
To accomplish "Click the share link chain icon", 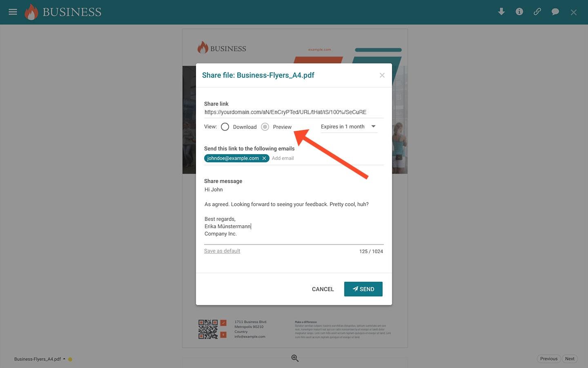I will (x=537, y=11).
